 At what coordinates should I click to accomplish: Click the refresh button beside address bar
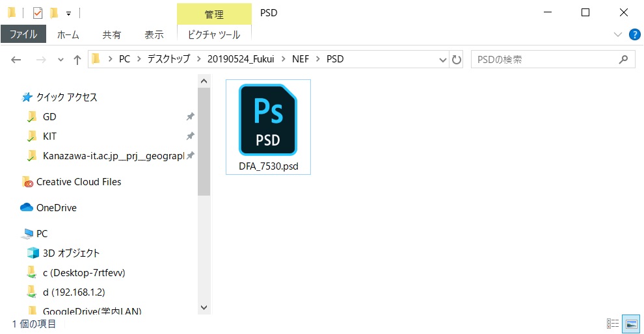(457, 59)
